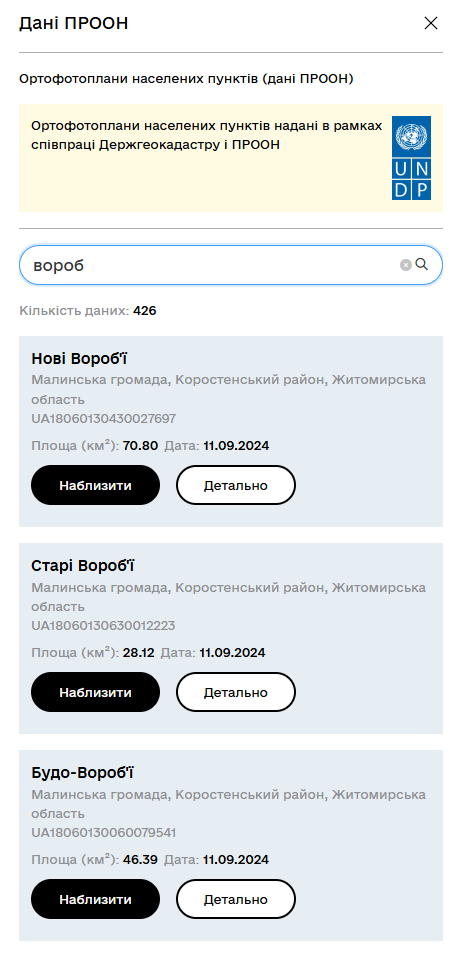Clear the search field text
This screenshot has height=960, width=462.
pos(406,265)
